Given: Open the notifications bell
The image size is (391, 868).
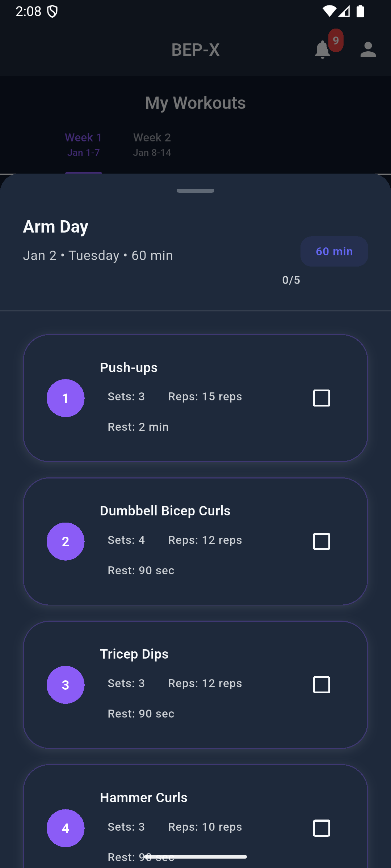Looking at the screenshot, I should (322, 50).
